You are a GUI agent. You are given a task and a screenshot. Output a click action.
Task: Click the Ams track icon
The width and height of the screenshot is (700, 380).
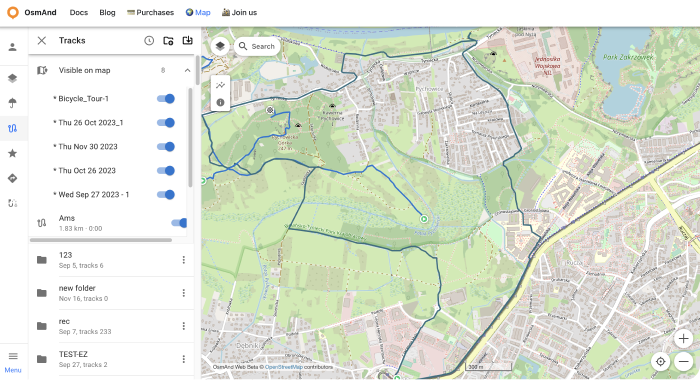coord(42,223)
